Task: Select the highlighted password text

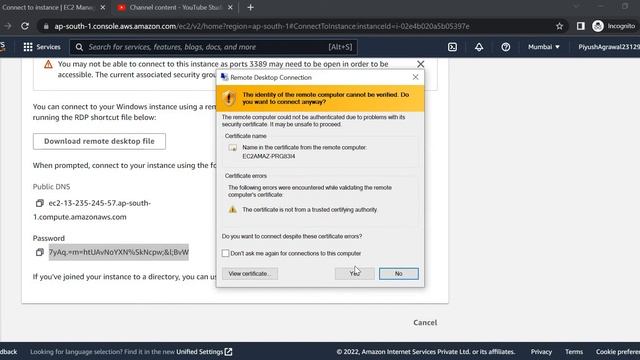Action: 119,252
